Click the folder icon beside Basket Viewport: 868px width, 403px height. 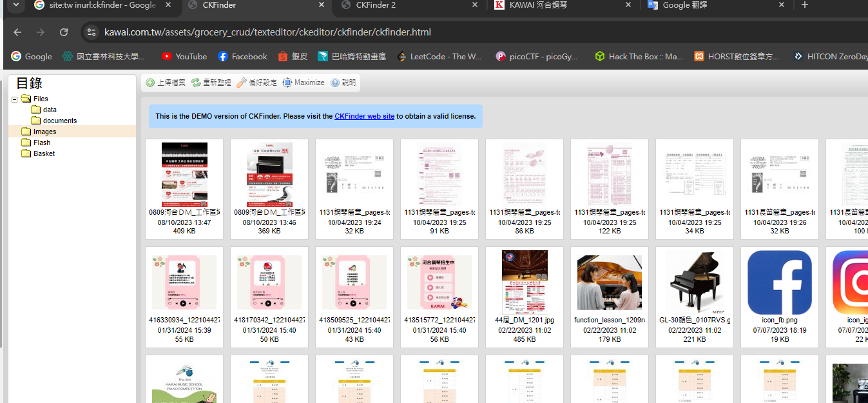click(26, 153)
